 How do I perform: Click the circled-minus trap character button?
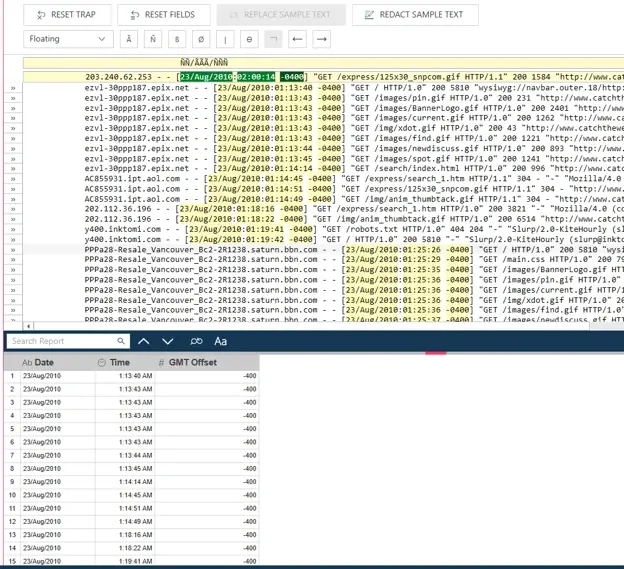pos(249,39)
